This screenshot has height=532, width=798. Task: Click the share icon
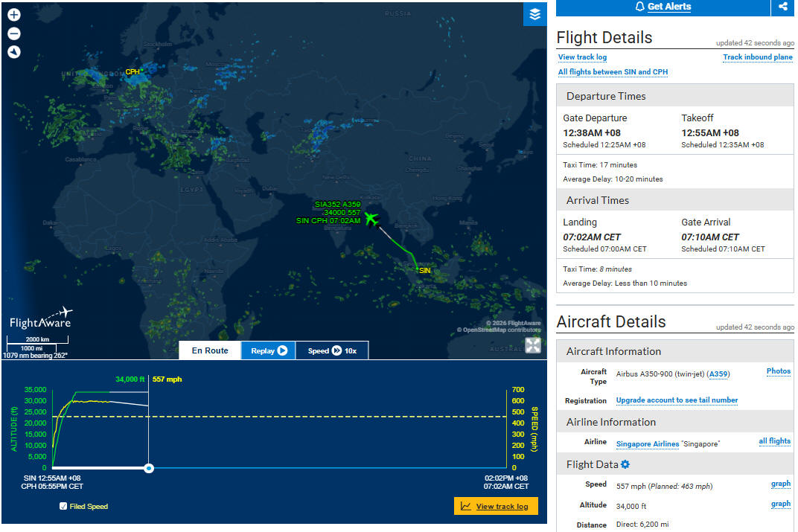(782, 7)
